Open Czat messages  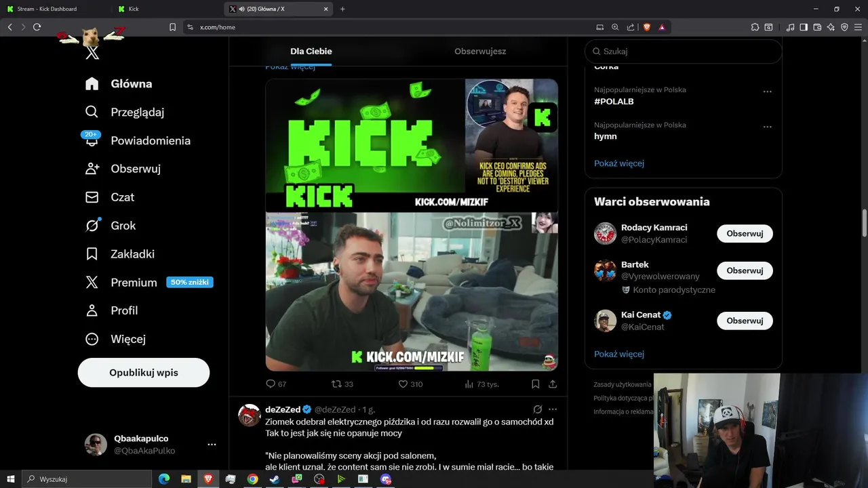pos(109,197)
